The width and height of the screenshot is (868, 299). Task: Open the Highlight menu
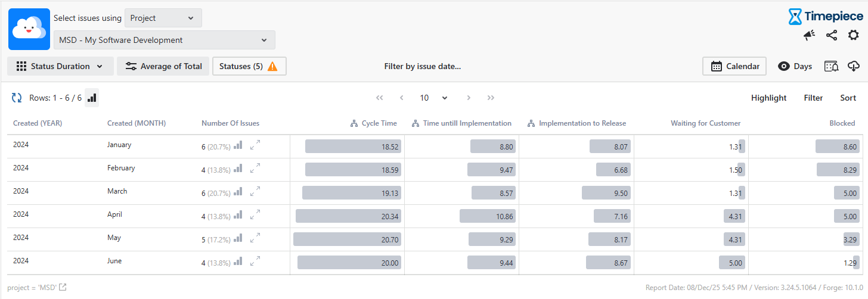768,98
